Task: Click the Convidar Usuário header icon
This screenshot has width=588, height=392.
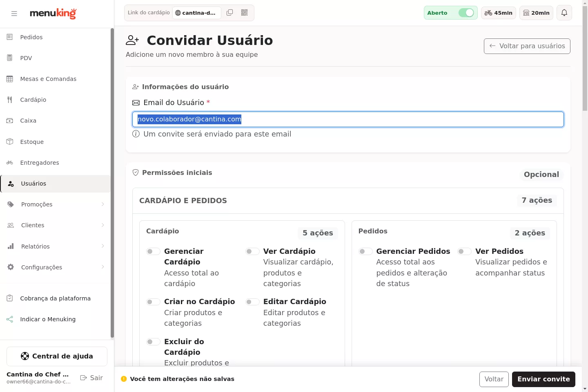Action: (x=132, y=40)
